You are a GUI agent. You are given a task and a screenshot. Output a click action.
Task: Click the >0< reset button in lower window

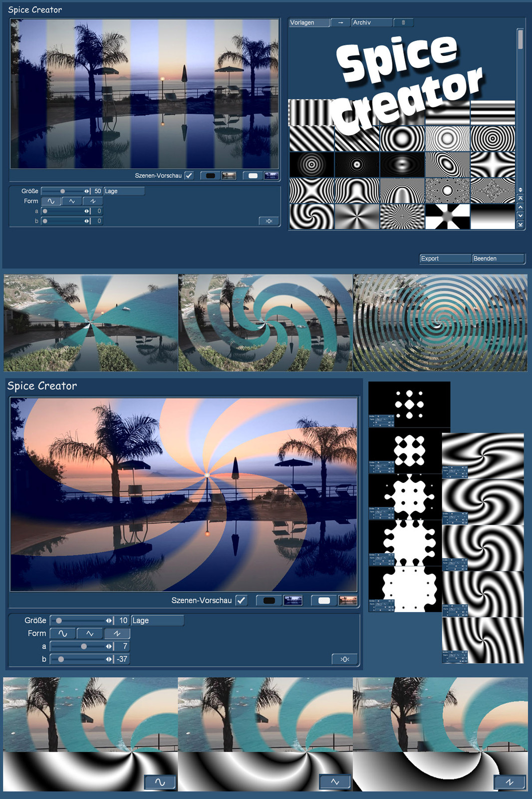(x=344, y=660)
